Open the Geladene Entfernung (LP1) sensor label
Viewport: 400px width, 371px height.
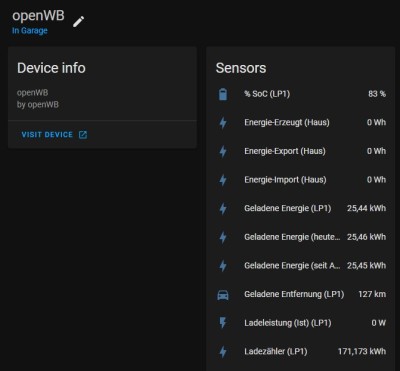click(294, 294)
